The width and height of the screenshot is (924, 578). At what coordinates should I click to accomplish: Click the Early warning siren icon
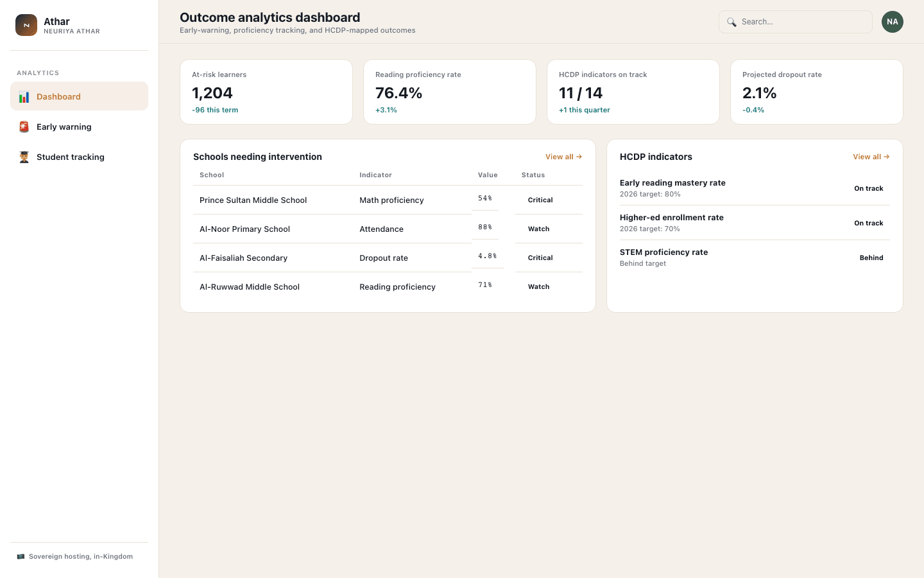pos(24,127)
